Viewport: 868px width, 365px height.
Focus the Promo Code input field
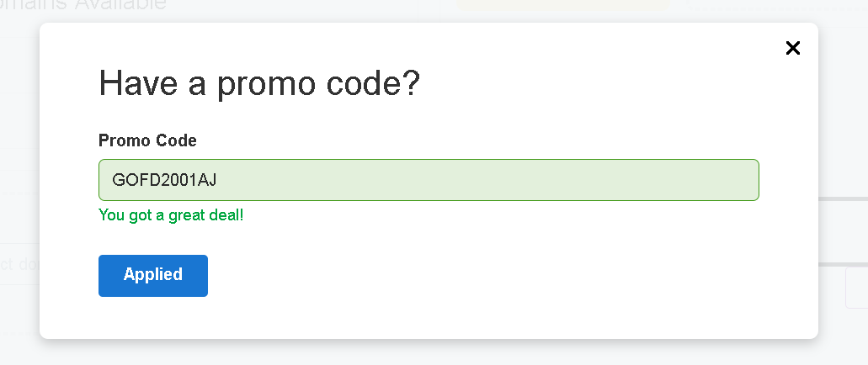click(429, 180)
